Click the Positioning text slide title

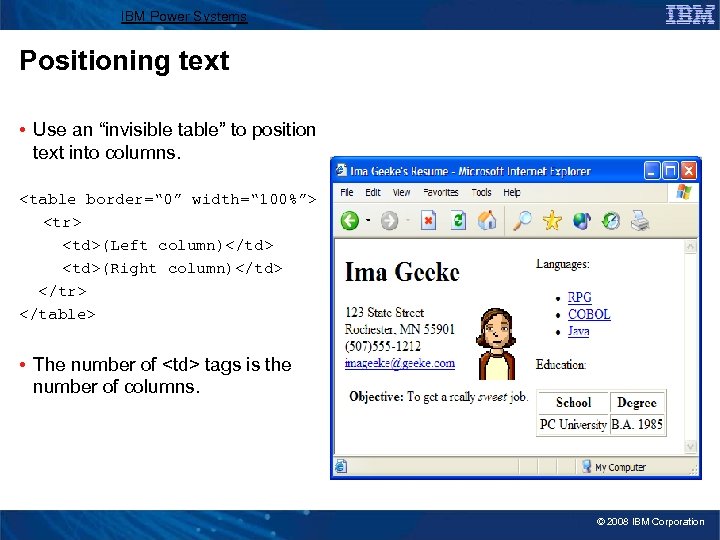(124, 61)
